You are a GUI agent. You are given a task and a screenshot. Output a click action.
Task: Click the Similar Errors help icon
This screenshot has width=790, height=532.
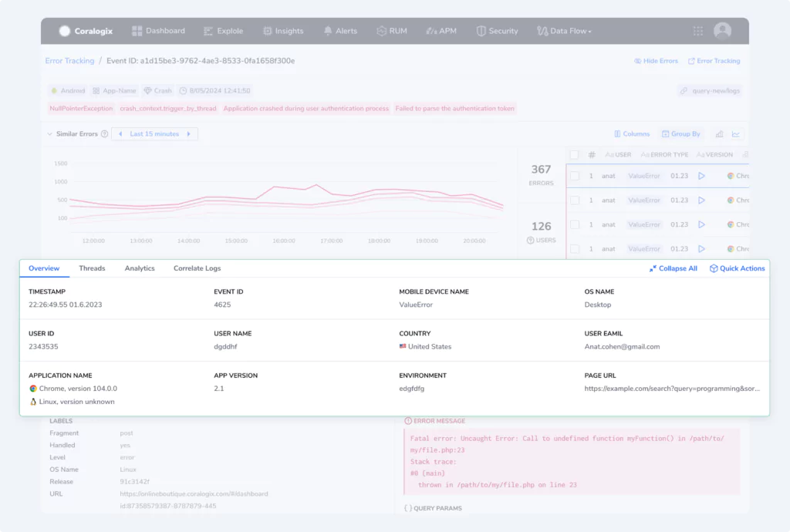point(104,134)
